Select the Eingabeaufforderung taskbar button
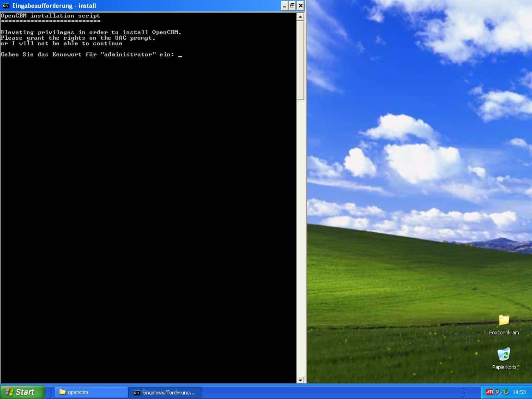 click(165, 393)
